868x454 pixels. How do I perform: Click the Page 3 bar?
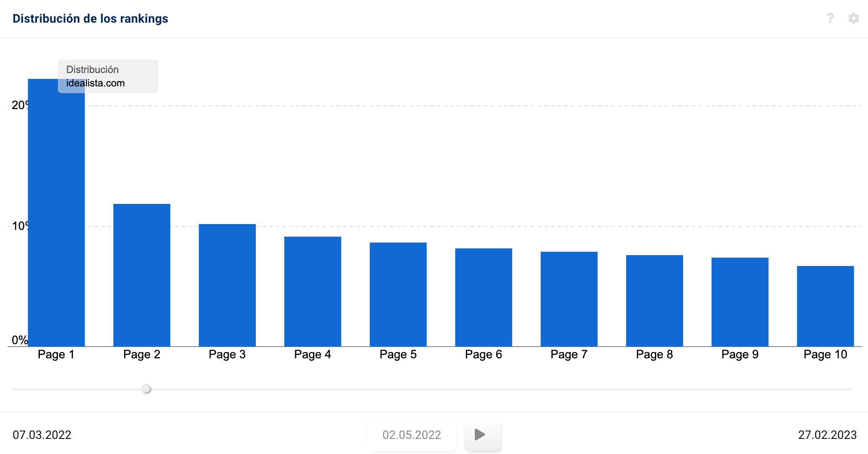pyautogui.click(x=227, y=285)
